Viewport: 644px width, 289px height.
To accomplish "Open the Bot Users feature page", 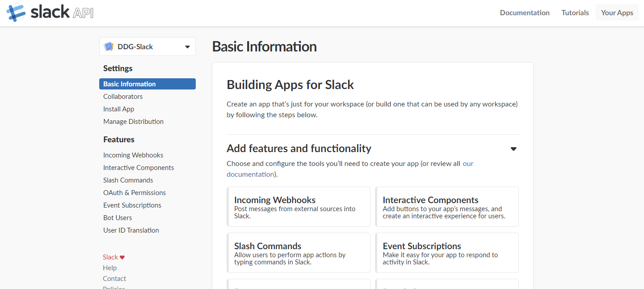I will tap(118, 218).
